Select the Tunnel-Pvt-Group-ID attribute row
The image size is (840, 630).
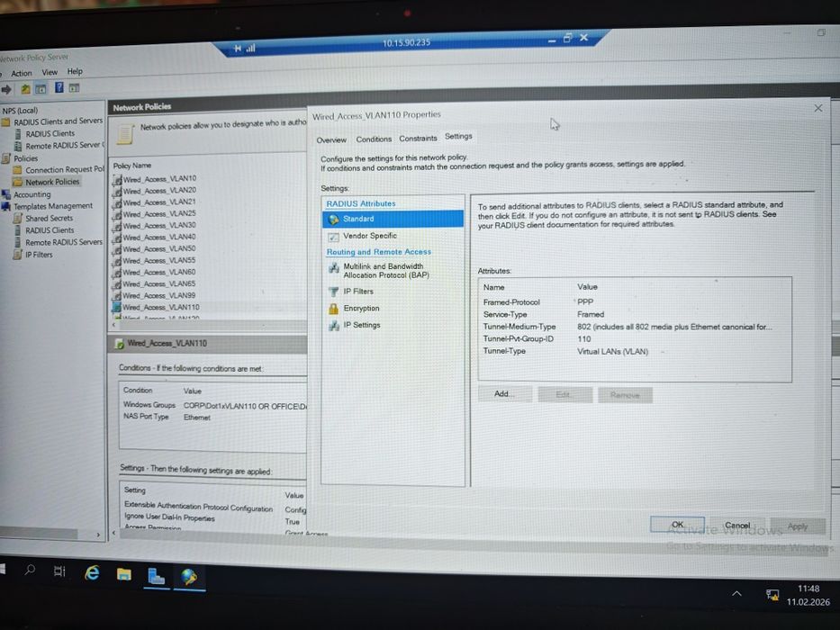(x=634, y=339)
